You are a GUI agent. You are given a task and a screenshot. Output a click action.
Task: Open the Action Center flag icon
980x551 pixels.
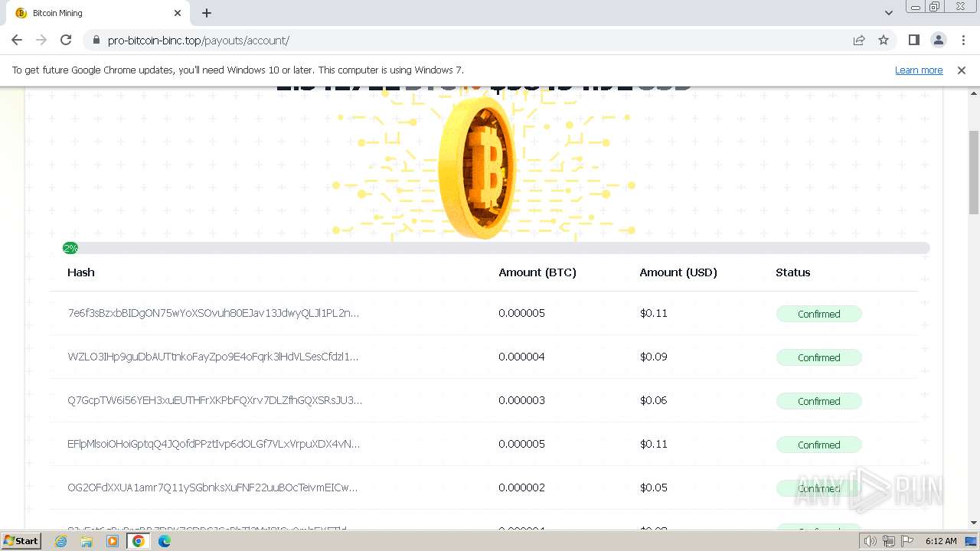(x=907, y=541)
